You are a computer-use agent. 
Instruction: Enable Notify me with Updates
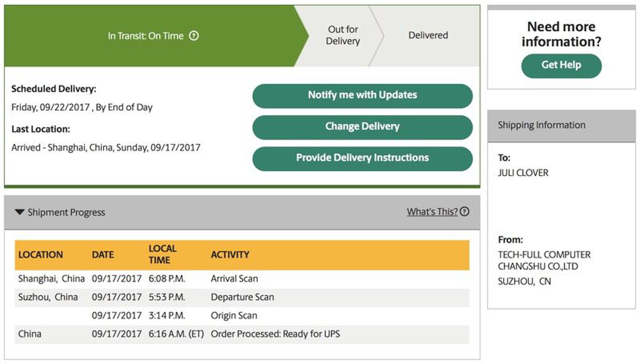pos(362,95)
